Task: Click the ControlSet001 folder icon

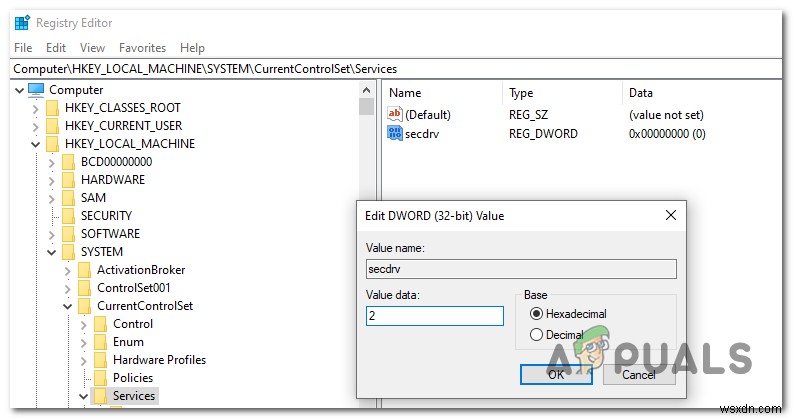Action: click(85, 288)
